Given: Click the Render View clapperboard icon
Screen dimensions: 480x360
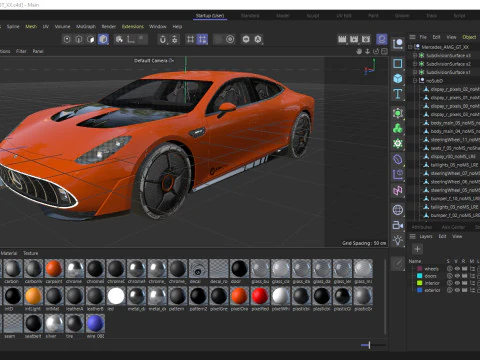Looking at the screenshot, I should (x=342, y=39).
